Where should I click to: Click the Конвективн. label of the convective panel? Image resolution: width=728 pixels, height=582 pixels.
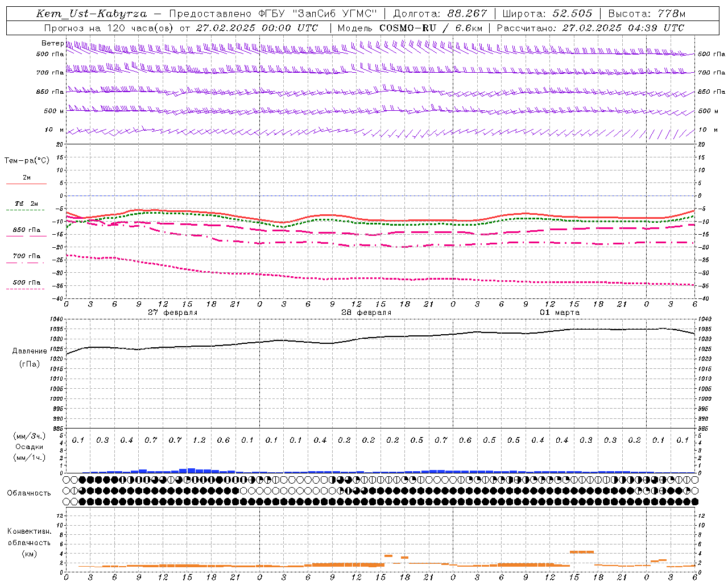click(x=30, y=531)
